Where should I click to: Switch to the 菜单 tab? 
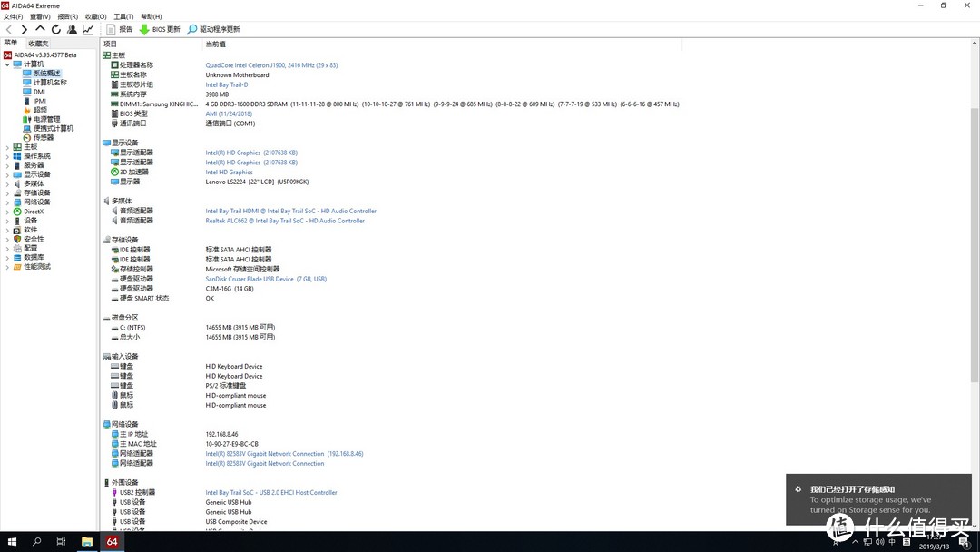(11, 44)
